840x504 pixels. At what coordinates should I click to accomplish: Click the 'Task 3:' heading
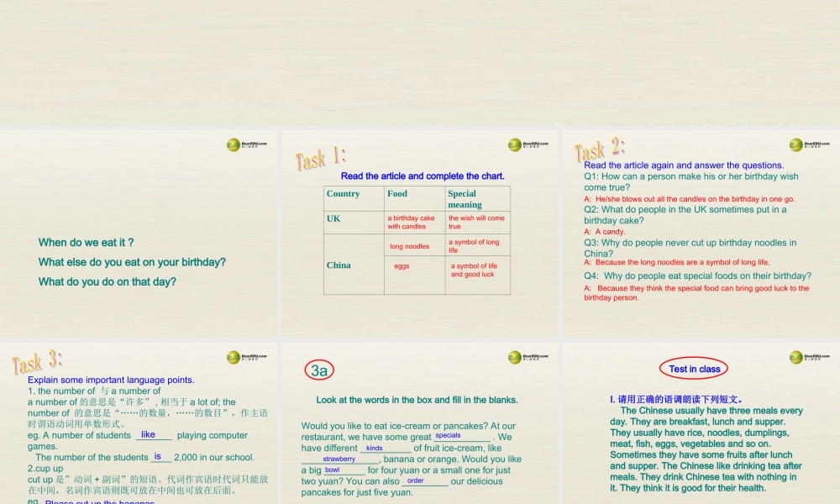(37, 363)
